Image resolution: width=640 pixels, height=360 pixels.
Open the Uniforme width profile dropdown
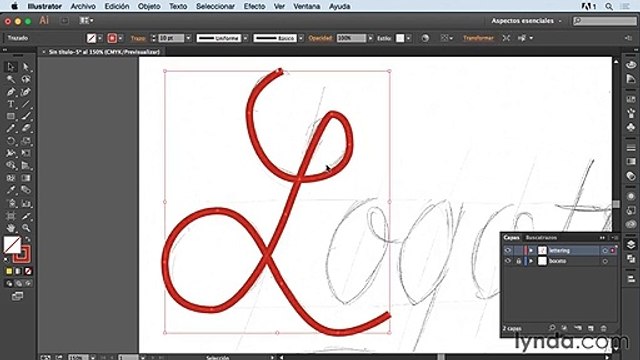pyautogui.click(x=246, y=38)
